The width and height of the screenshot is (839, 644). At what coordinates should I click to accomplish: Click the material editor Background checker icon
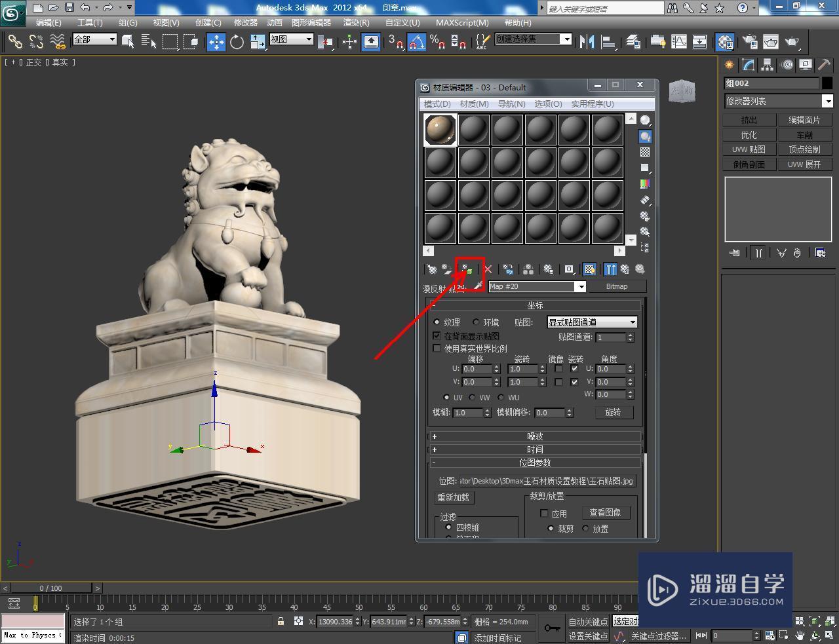[645, 152]
